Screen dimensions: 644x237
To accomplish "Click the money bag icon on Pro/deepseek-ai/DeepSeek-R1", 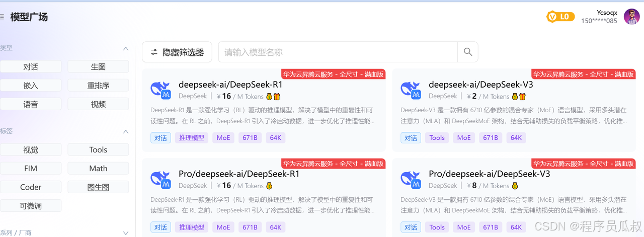I will [x=269, y=186].
